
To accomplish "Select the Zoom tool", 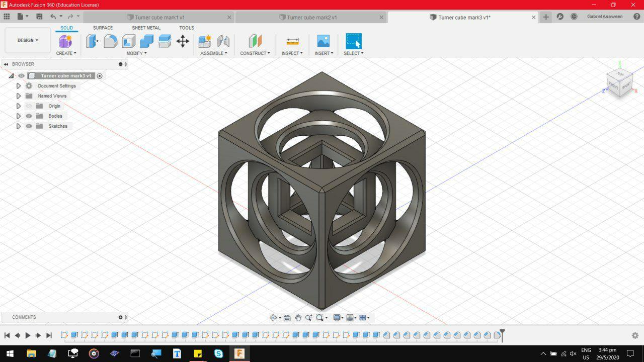I will point(309,318).
